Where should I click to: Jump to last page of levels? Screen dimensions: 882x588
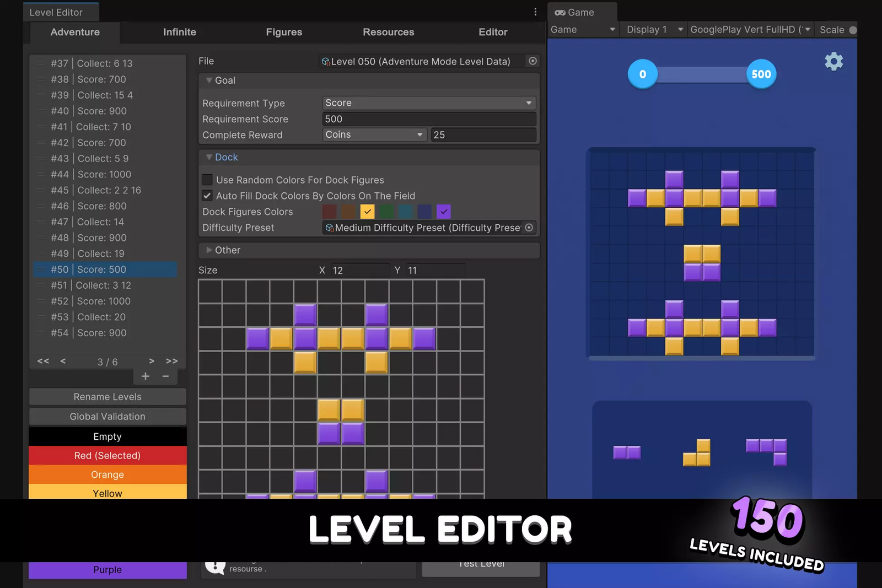click(x=171, y=361)
